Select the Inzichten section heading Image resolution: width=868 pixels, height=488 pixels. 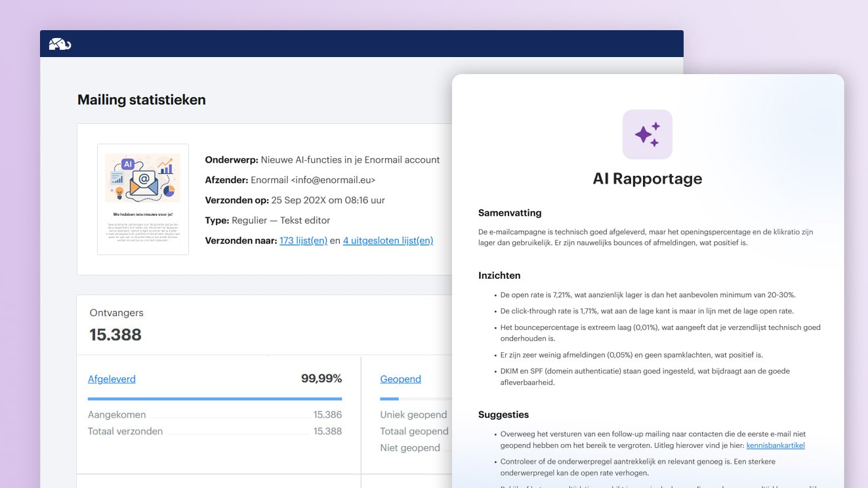point(499,275)
